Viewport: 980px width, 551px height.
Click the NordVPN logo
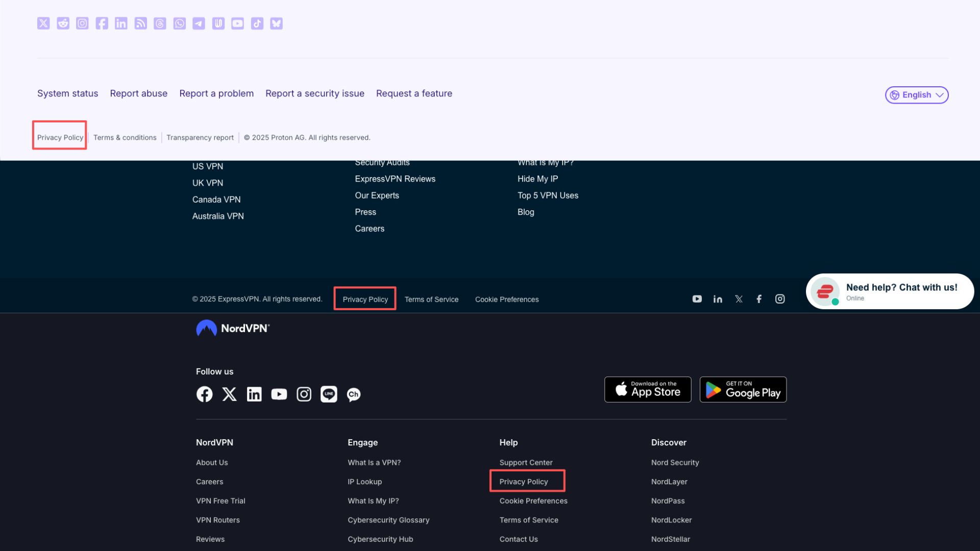click(x=233, y=329)
